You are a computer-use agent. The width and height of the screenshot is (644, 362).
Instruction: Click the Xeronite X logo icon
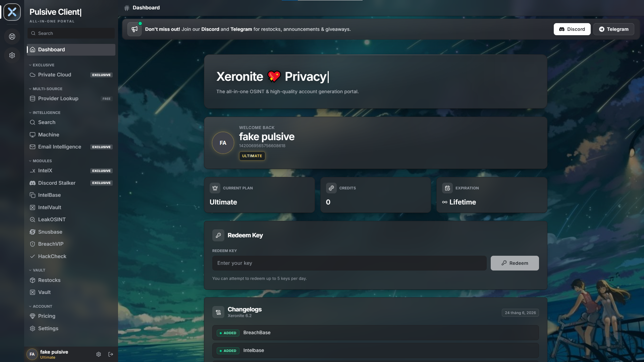[x=12, y=12]
